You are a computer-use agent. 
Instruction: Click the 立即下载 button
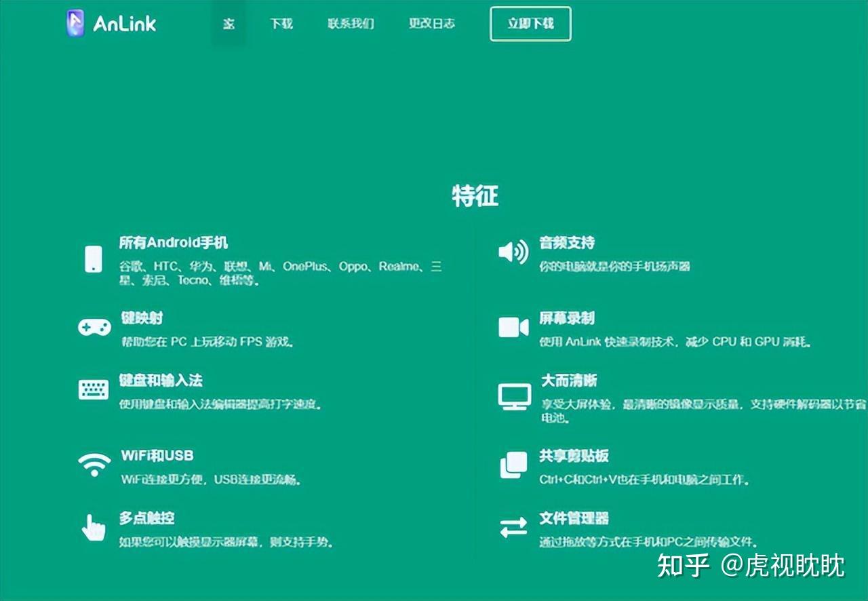[531, 24]
